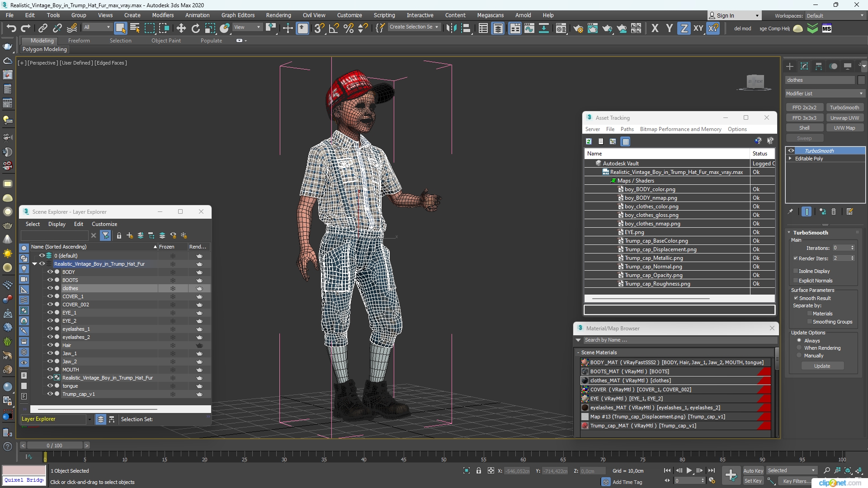Open Layer Explorer dropdown at bottom
Viewport: 868px width, 488px height.
[x=90, y=419]
